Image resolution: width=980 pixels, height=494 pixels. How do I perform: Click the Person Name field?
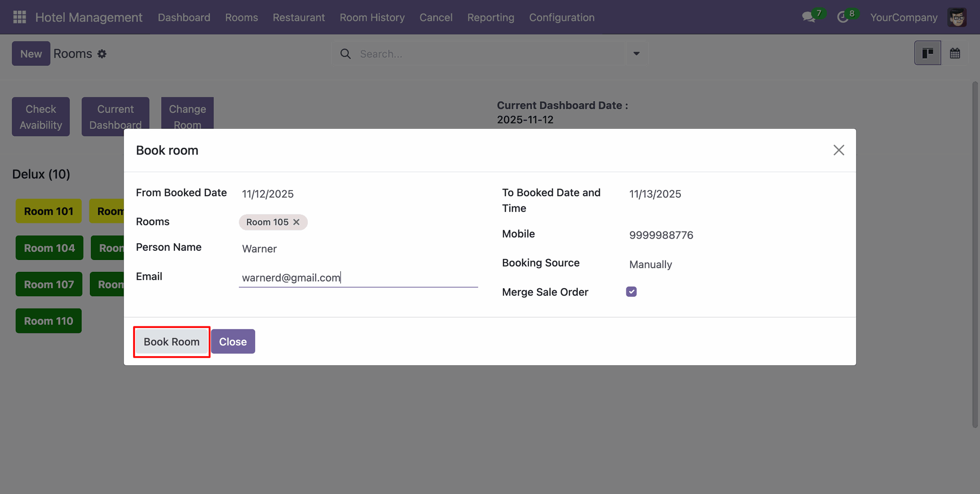point(357,249)
